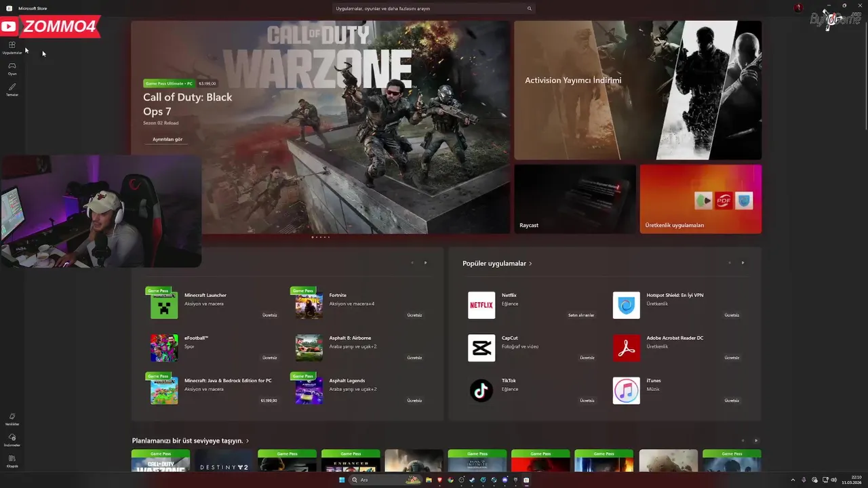The width and height of the screenshot is (868, 488).
Task: Show hidden system tray icons
Action: tap(793, 480)
